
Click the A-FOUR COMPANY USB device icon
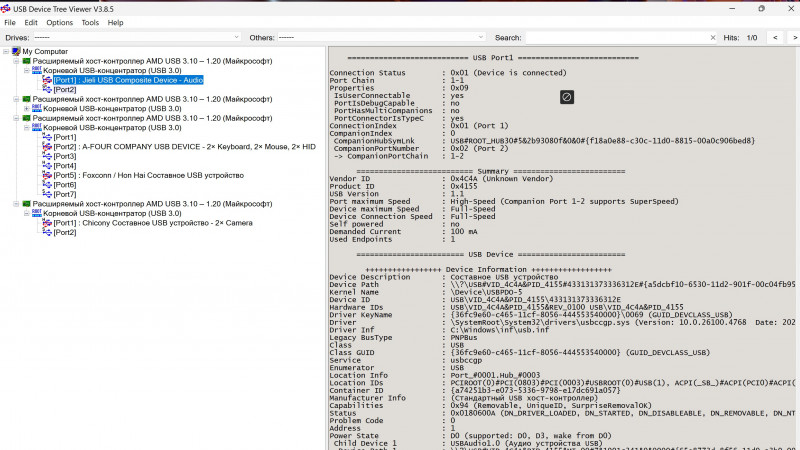47,147
